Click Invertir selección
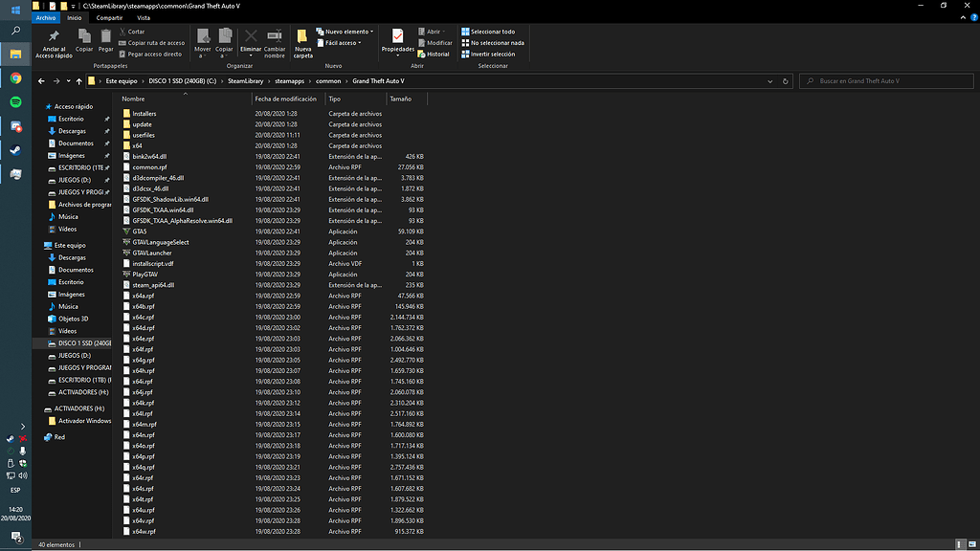This screenshot has width=980, height=551. 491,54
